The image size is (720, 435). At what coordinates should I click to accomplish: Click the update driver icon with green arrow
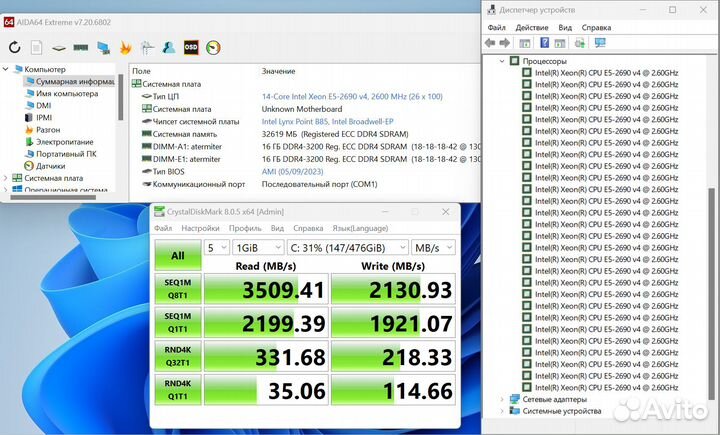pos(579,43)
